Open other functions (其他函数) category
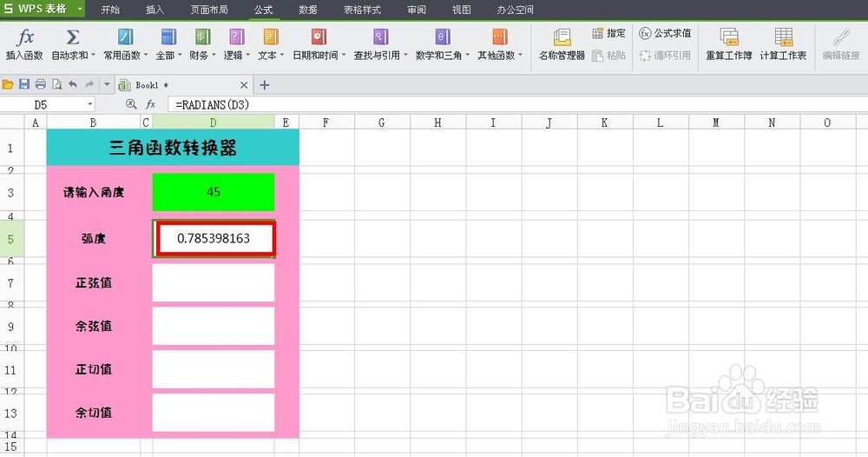 pyautogui.click(x=500, y=43)
